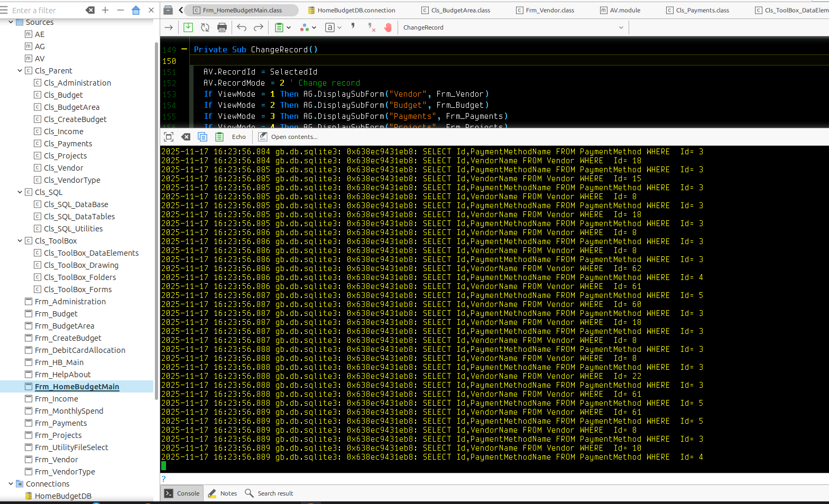Click the home icon above project tree

136,10
